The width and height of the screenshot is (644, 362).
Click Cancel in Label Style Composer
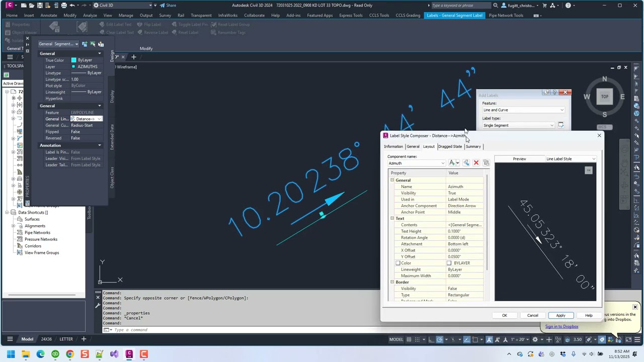(533, 315)
